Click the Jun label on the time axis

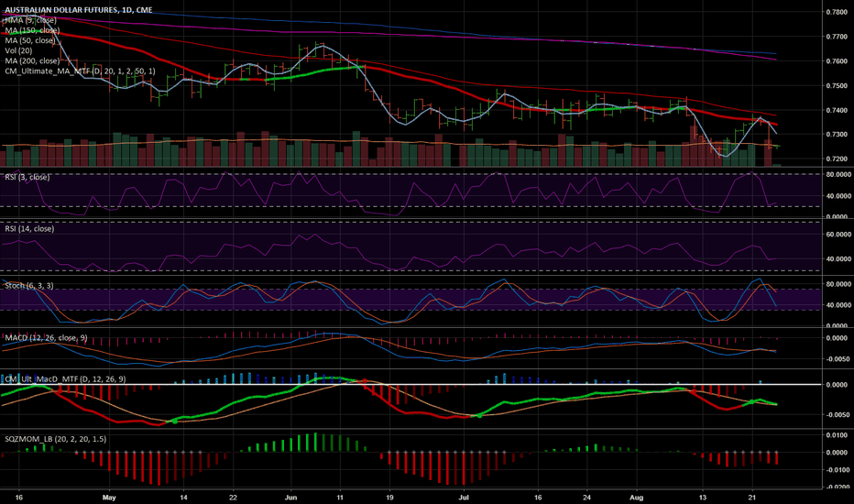pos(290,497)
